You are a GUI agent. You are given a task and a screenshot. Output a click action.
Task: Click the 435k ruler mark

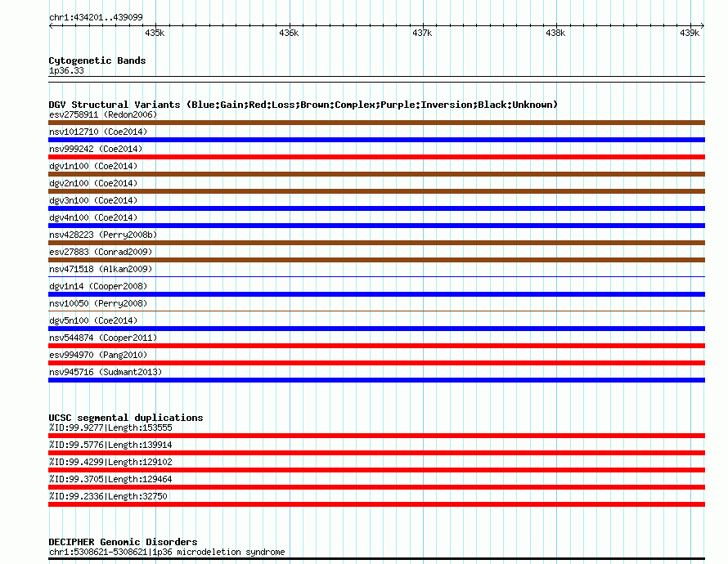tap(155, 33)
